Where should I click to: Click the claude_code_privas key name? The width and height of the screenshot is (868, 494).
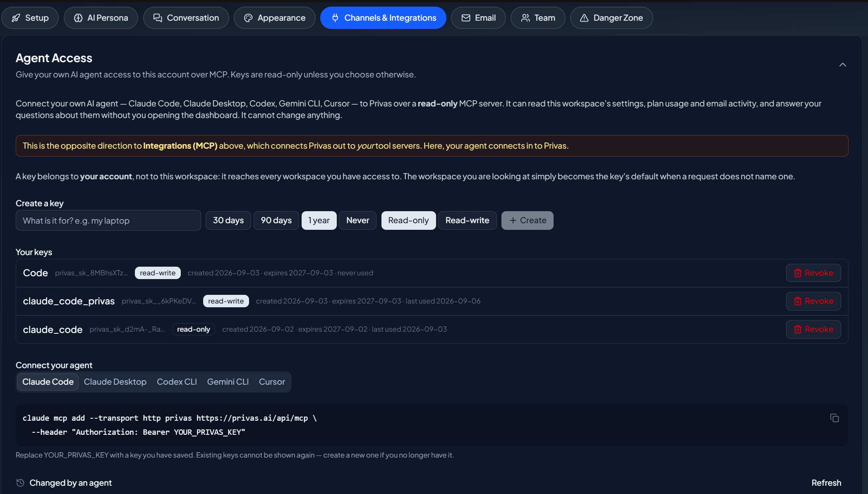[x=69, y=301]
